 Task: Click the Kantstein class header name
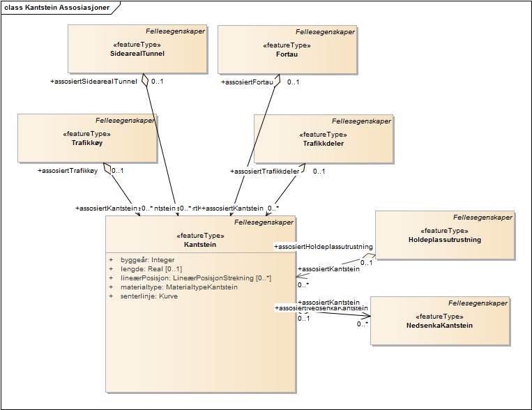click(x=200, y=245)
